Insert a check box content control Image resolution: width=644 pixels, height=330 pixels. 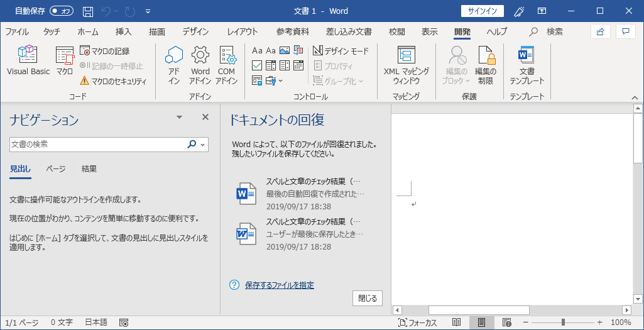(257, 65)
